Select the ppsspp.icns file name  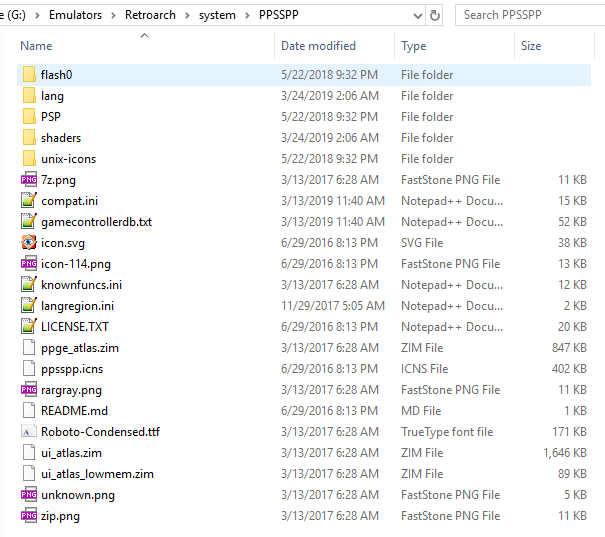[72, 369]
